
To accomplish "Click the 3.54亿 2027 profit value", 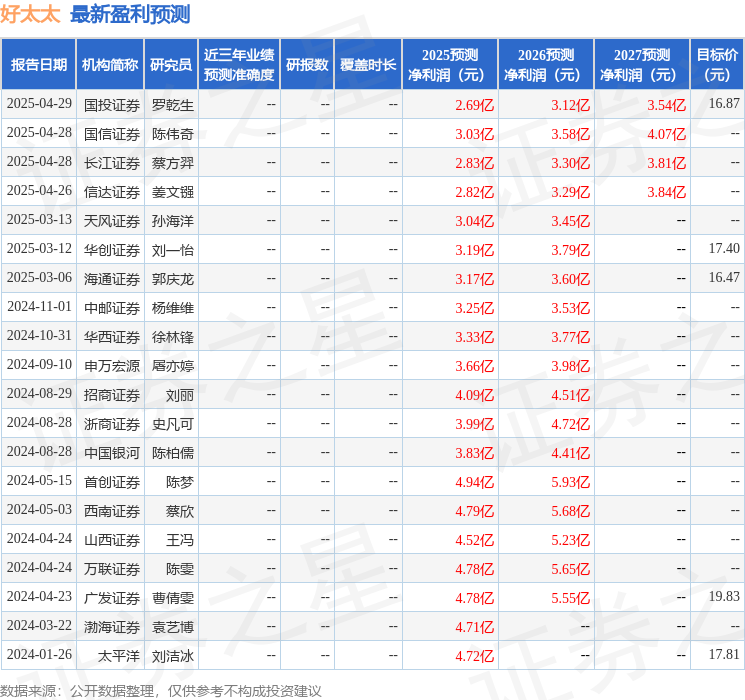I will point(667,105).
